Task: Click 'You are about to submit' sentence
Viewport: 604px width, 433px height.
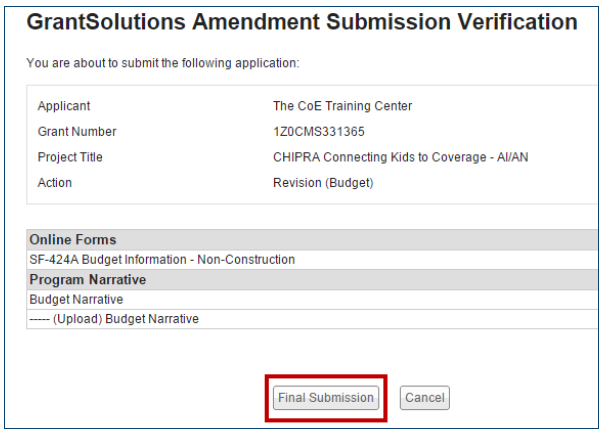Action: coord(163,64)
